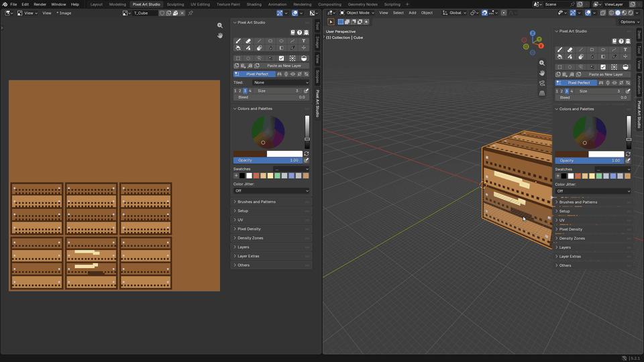Image resolution: width=644 pixels, height=362 pixels.
Task: Toggle Pixel Perfect in the image editor panel
Action: coord(255,74)
